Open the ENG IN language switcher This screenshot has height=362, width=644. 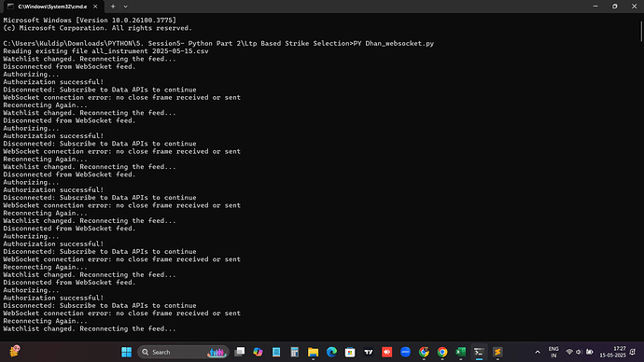tap(553, 352)
